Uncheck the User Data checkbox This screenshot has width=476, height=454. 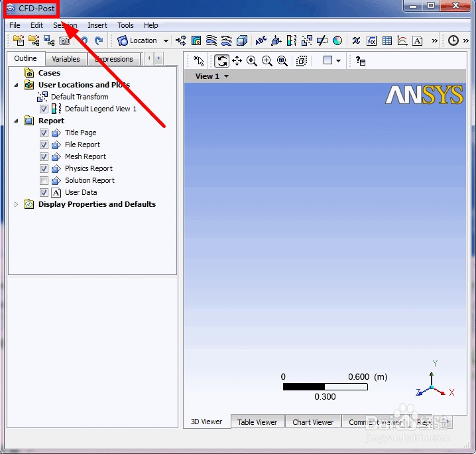pyautogui.click(x=44, y=192)
